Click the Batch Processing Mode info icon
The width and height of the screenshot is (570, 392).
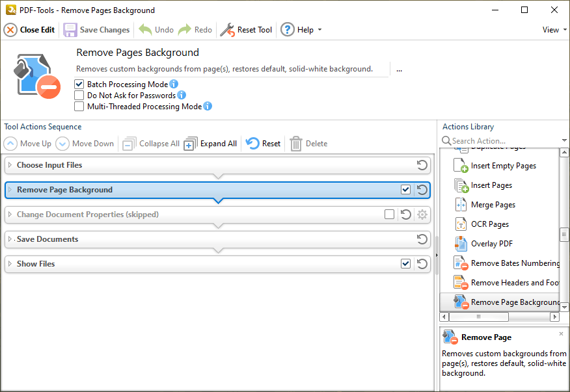click(174, 85)
